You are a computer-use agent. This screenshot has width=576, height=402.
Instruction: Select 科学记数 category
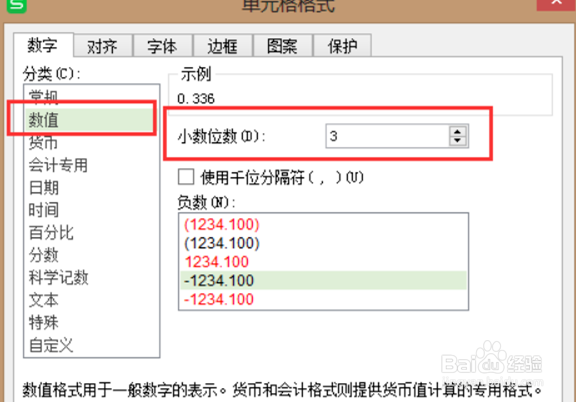(91, 277)
